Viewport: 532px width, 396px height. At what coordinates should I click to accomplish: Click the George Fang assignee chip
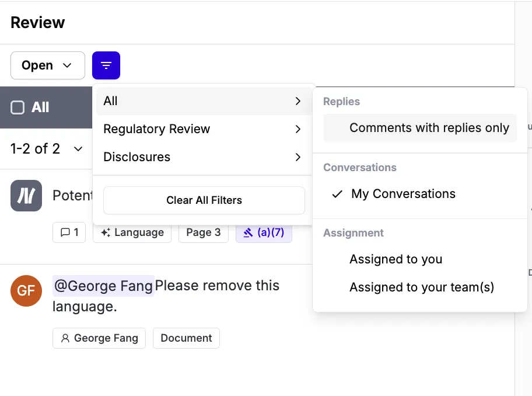tap(99, 338)
